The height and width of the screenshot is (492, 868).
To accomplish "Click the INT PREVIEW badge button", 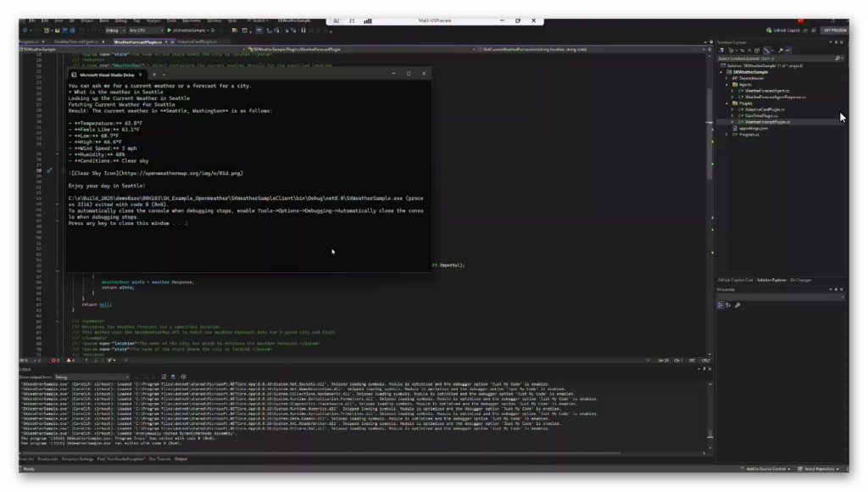I will coord(835,31).
